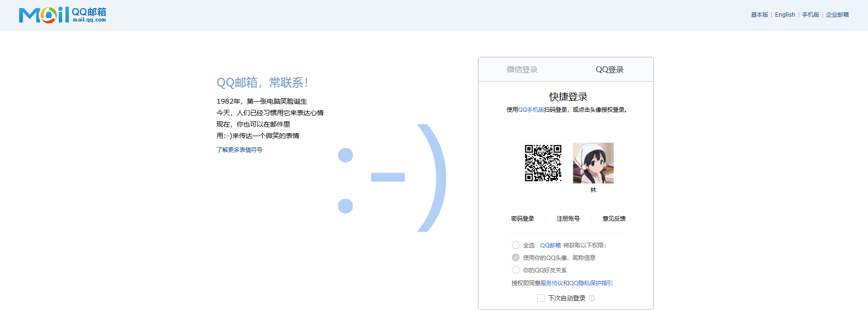Click the info icon next to 下次自动登录
The width and height of the screenshot is (868, 310).
[592, 299]
